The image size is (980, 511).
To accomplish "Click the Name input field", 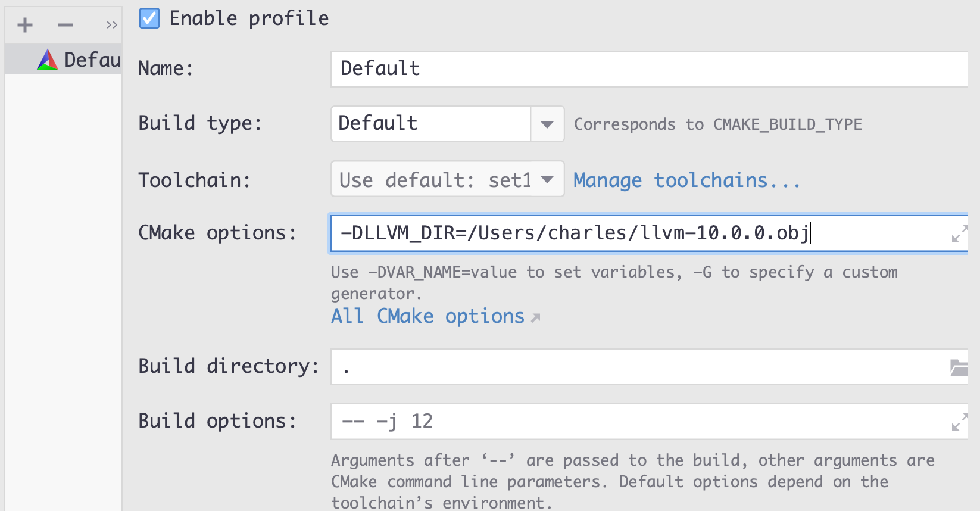I will pyautogui.click(x=650, y=68).
